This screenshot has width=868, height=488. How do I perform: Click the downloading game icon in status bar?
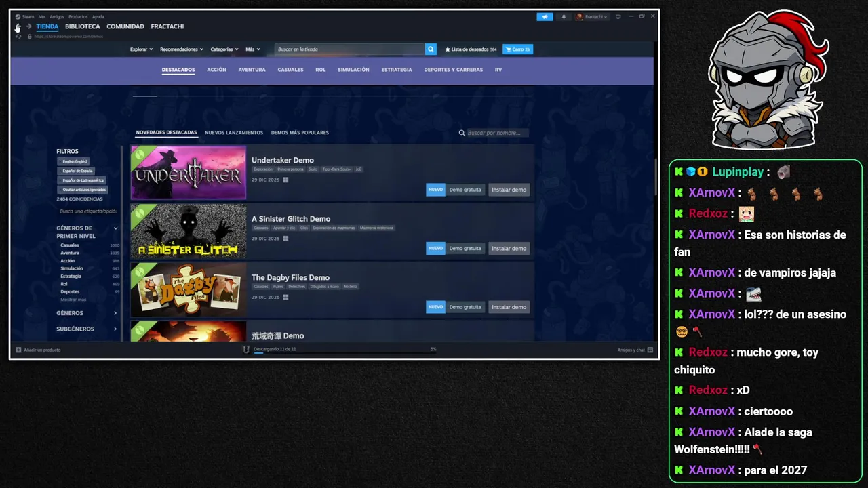[246, 350]
